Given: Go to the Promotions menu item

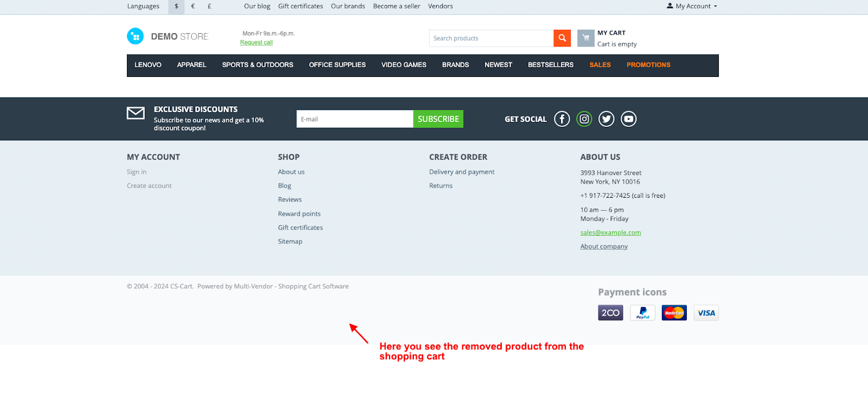Looking at the screenshot, I should [x=648, y=65].
